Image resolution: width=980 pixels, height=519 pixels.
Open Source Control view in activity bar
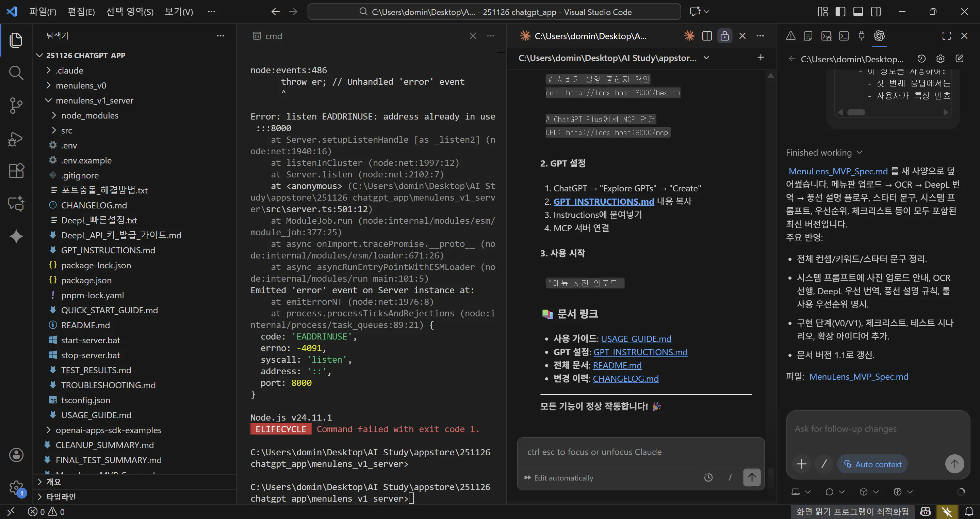(x=16, y=106)
